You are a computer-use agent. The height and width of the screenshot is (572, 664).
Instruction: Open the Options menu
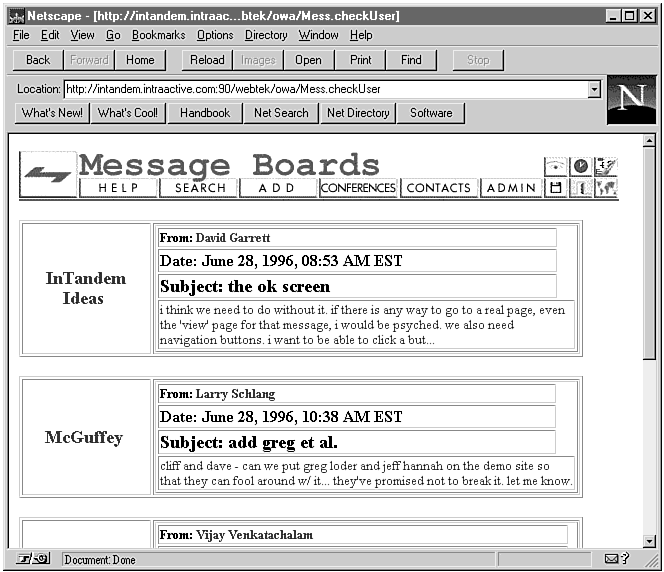coord(215,35)
